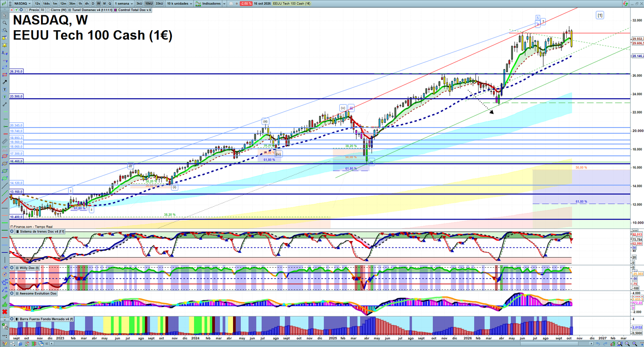Screen dimensions: 644x347
Task: Select the arrow cursor tool
Action: point(4,16)
